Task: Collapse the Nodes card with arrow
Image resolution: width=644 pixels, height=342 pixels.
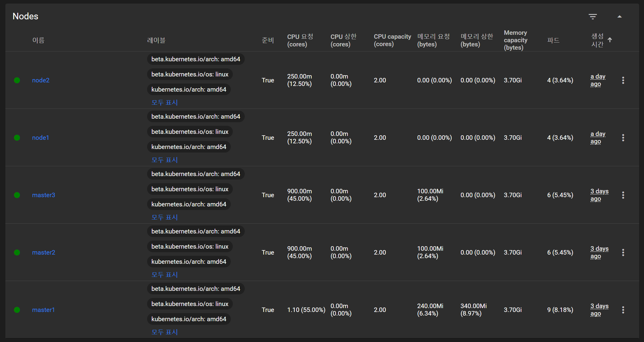Action: [619, 17]
